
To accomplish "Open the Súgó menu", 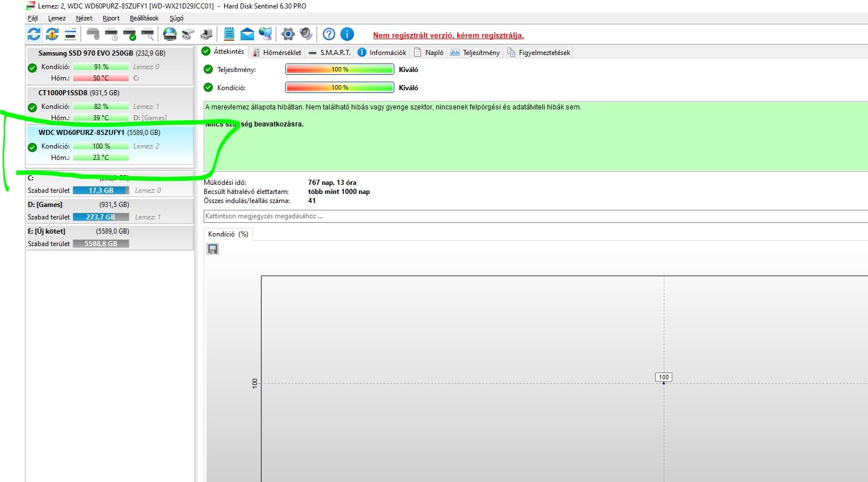I will click(x=176, y=18).
